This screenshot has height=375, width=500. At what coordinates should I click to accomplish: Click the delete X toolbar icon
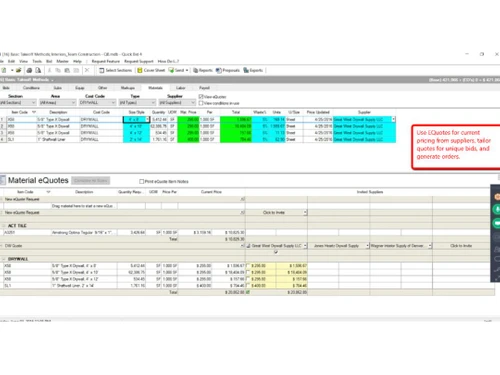(87, 70)
